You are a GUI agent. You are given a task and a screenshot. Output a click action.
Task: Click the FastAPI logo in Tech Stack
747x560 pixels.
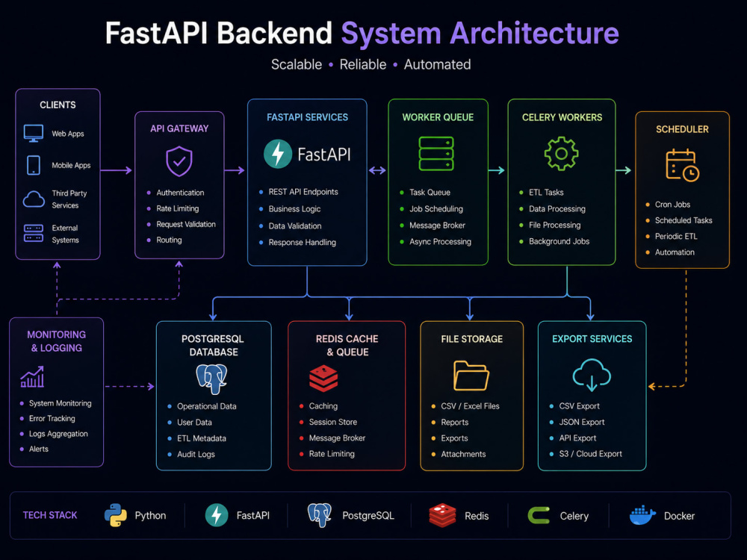217,515
